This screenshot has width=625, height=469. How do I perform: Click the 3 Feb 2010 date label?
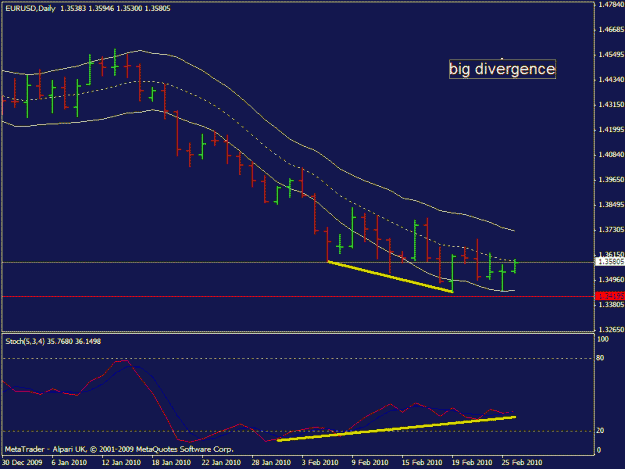320,463
